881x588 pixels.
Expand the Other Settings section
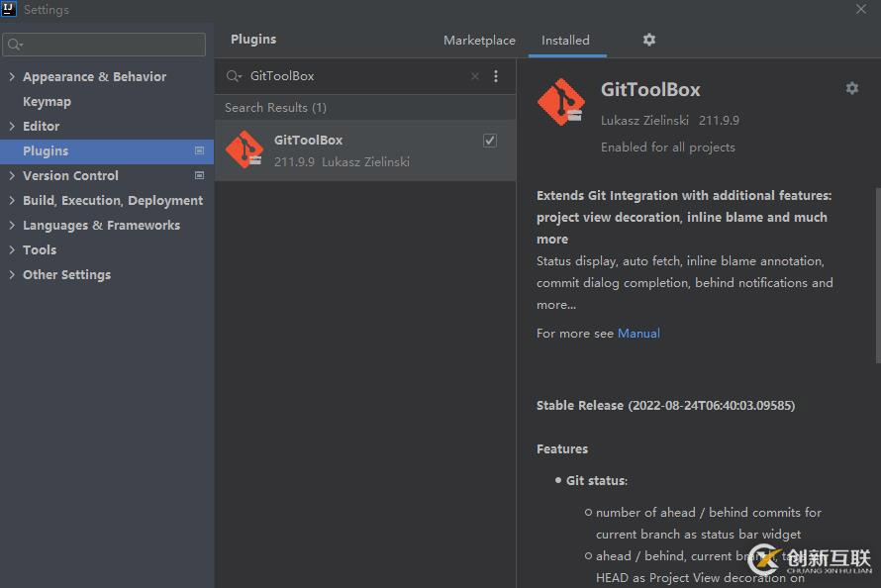pos(12,274)
